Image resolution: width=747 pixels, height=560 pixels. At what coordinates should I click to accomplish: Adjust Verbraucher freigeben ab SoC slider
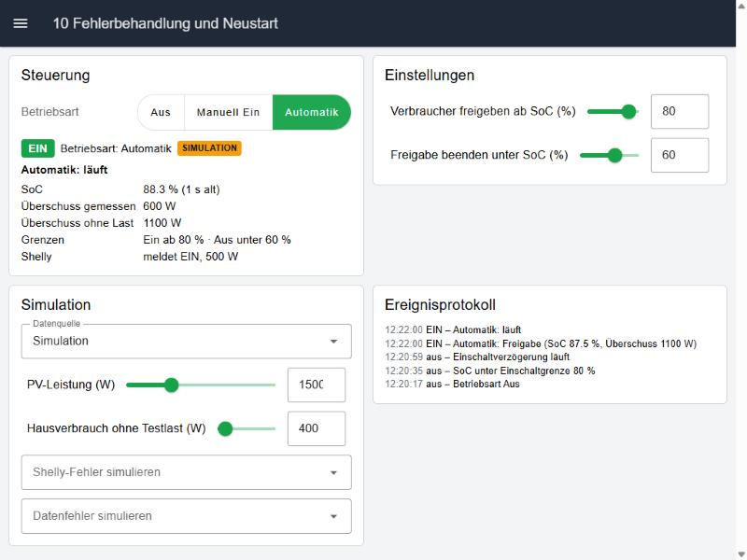pos(613,112)
